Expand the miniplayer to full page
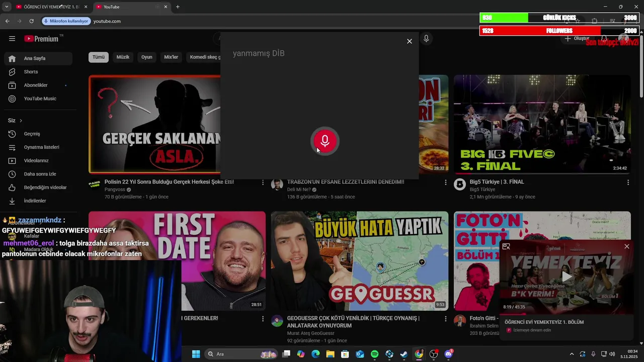The image size is (644, 362). (x=506, y=246)
